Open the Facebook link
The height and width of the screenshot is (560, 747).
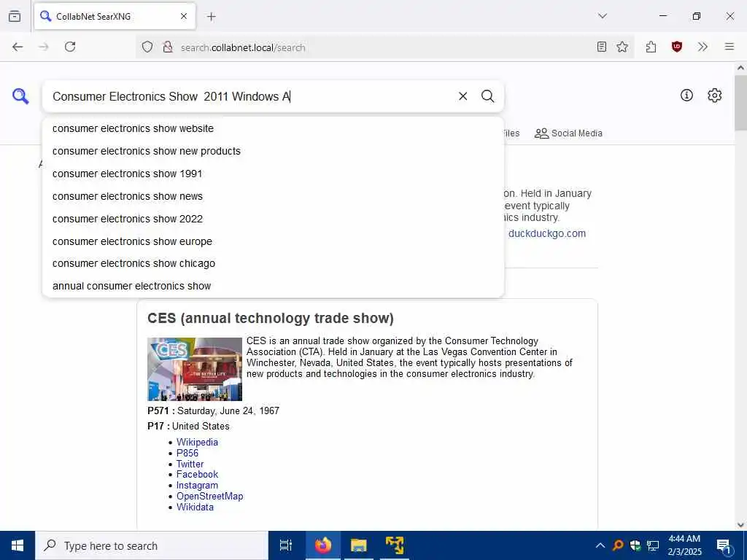point(197,474)
